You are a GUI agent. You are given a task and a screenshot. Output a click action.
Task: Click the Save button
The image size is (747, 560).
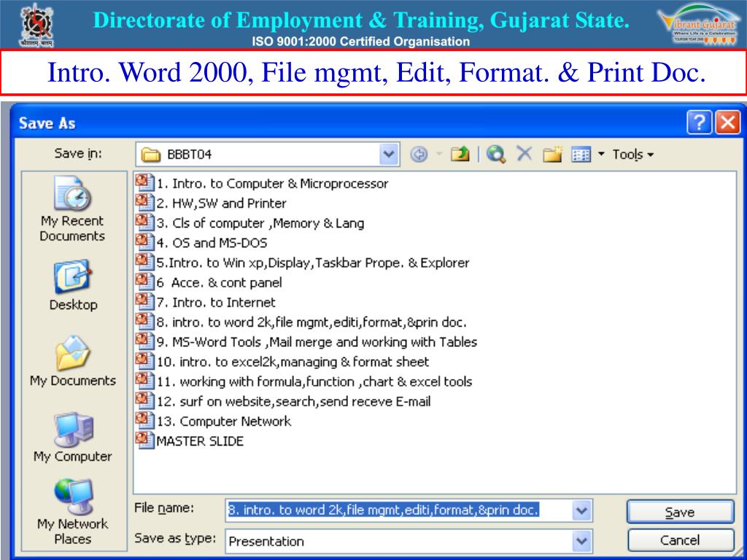(681, 512)
